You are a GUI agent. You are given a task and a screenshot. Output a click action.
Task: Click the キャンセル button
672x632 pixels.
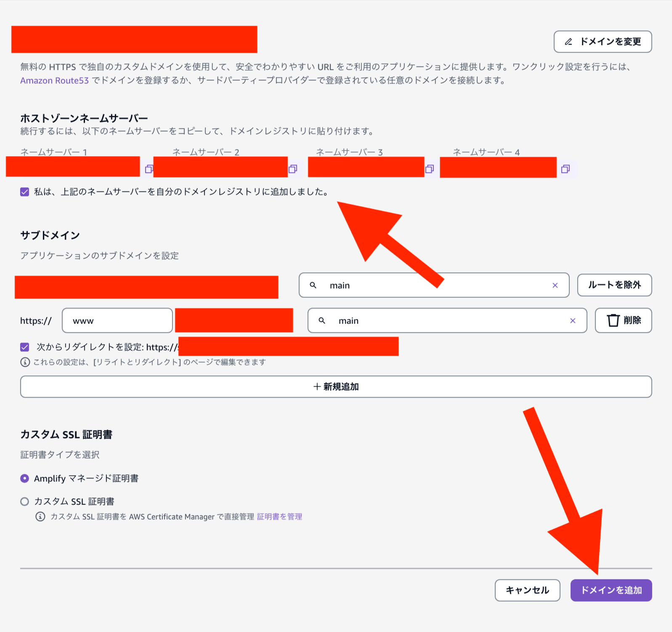point(527,590)
